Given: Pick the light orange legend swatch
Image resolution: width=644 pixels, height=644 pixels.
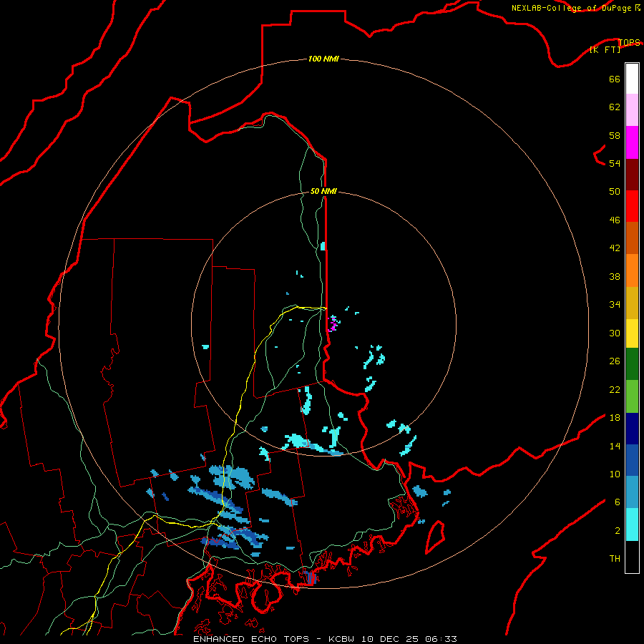Looking at the screenshot, I should click(632, 270).
